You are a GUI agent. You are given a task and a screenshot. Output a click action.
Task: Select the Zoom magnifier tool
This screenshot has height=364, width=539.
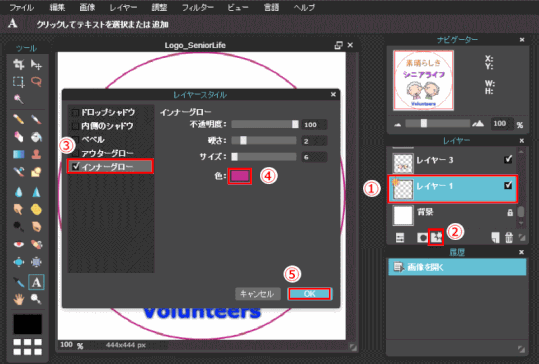(x=36, y=299)
